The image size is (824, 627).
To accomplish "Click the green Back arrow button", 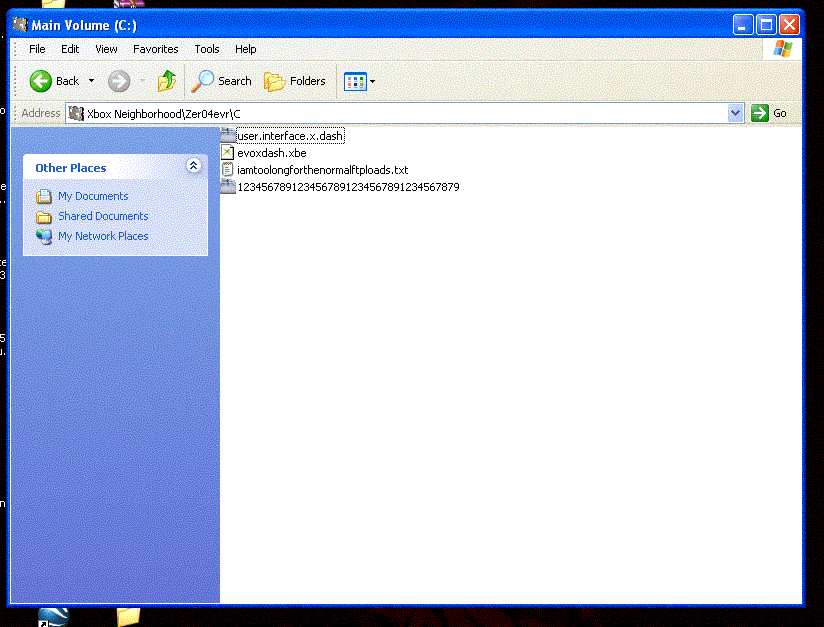I will pos(40,81).
